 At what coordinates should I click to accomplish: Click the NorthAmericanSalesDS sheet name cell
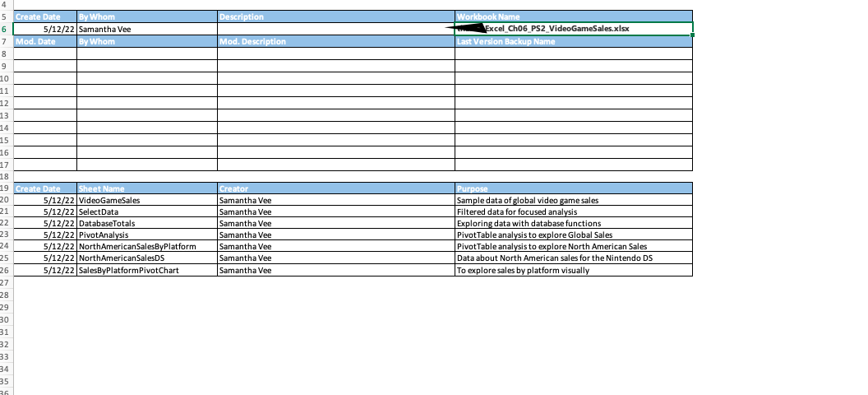point(147,258)
